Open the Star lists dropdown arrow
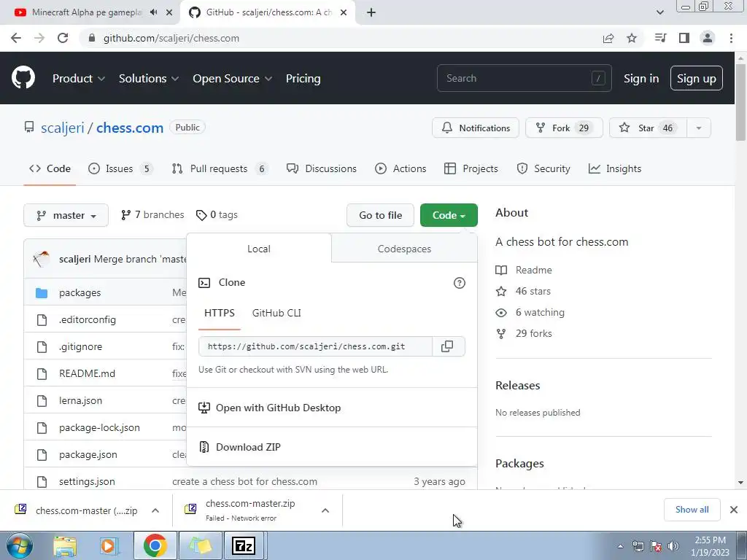Screen dimensions: 747x560 (x=698, y=128)
